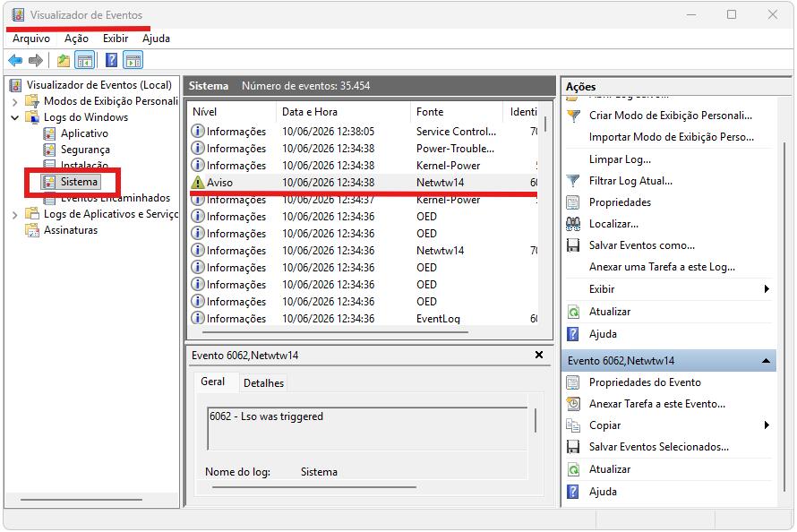Expand Modos de Exibição Personalizados node

pyautogui.click(x=14, y=101)
